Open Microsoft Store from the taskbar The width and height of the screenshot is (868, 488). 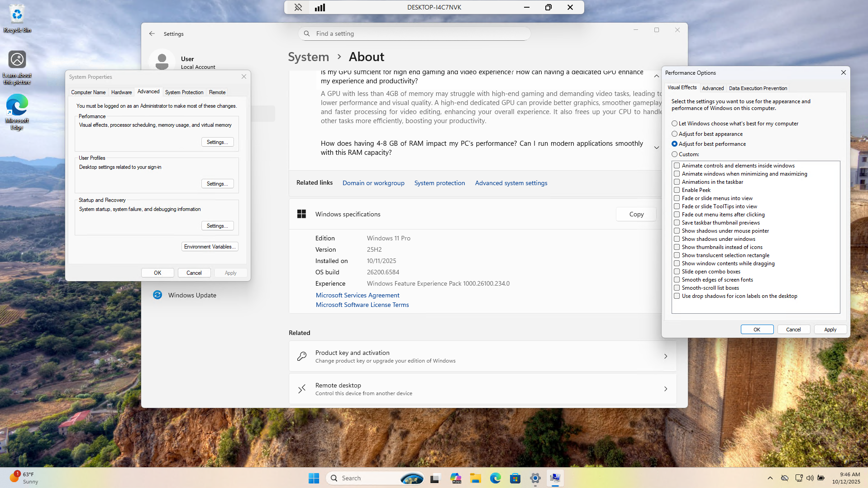515,478
